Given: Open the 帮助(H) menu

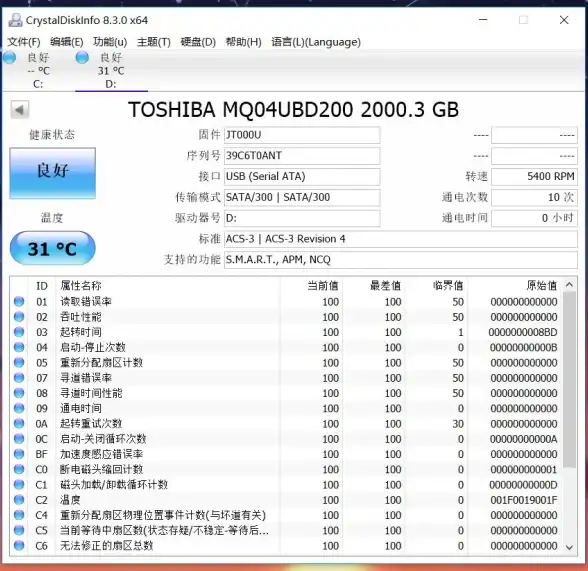Looking at the screenshot, I should click(x=243, y=42).
